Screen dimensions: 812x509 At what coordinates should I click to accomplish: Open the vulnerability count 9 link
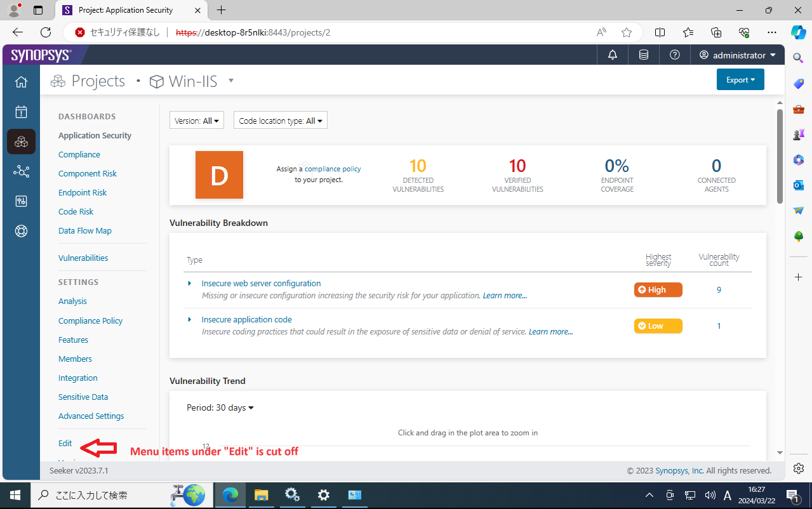point(719,289)
